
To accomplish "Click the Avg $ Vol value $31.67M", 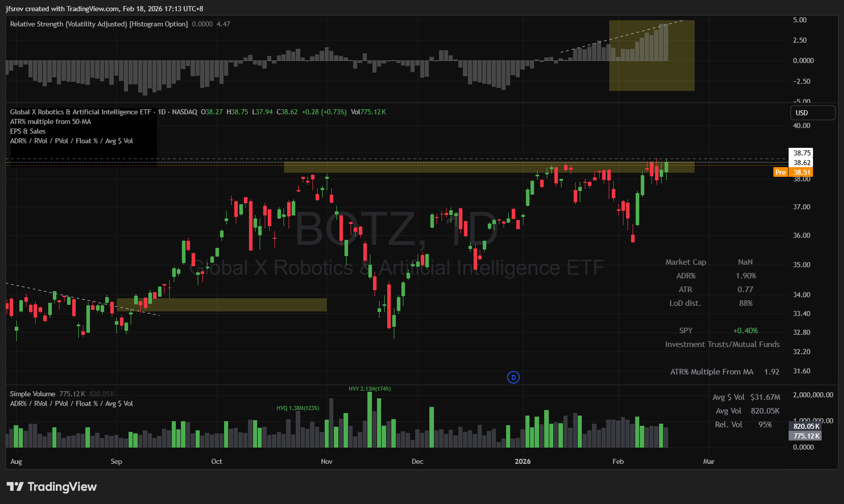I will (765, 397).
